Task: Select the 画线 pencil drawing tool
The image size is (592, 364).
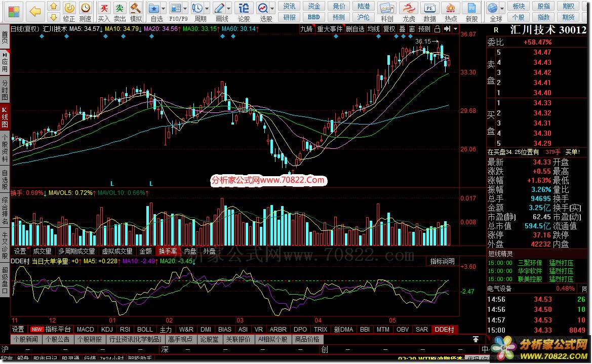Action: click(x=219, y=8)
